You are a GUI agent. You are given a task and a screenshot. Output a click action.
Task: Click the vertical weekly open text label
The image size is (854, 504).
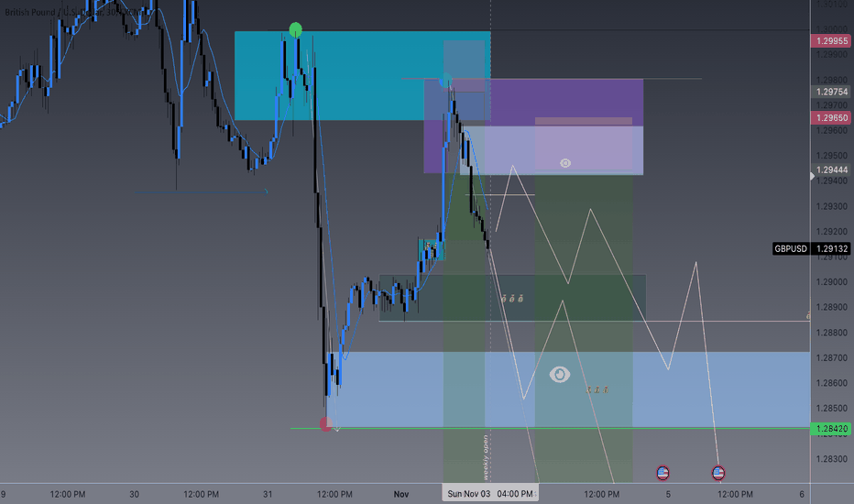[486, 456]
